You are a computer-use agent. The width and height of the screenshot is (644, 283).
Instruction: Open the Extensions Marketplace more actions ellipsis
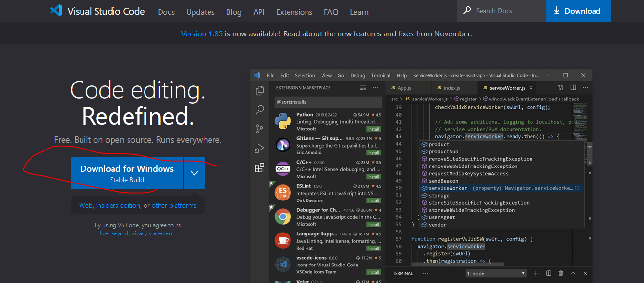pyautogui.click(x=375, y=88)
